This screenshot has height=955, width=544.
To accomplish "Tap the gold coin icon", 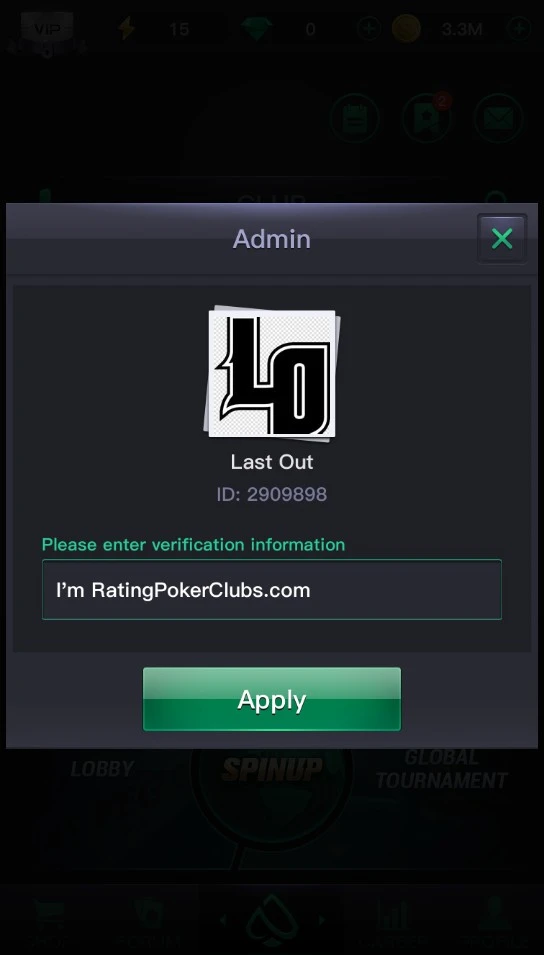I will pos(406,29).
